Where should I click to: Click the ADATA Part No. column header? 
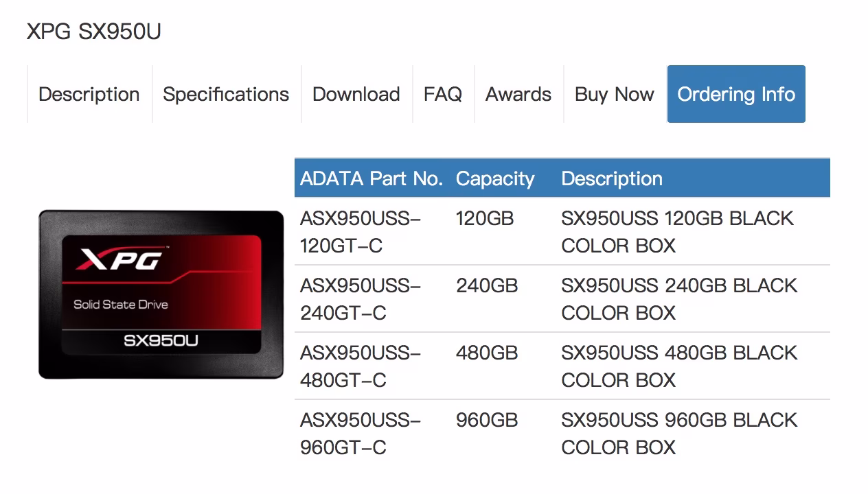(372, 178)
